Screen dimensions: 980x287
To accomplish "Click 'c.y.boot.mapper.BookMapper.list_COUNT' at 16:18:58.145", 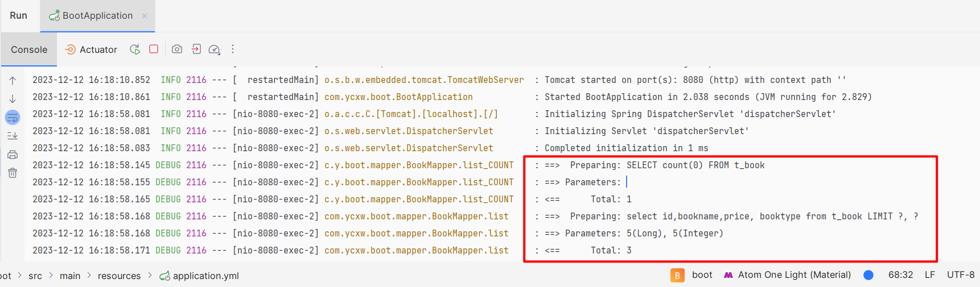I will coord(419,165).
